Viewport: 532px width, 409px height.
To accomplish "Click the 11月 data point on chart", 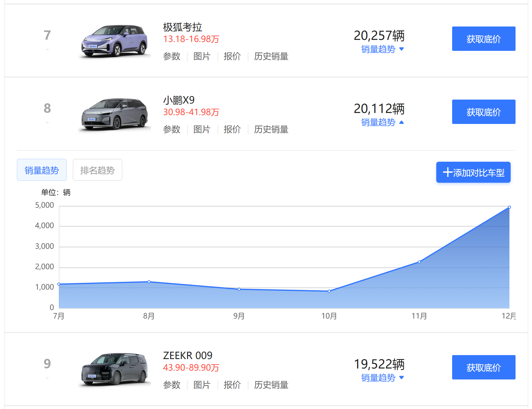I will click(x=419, y=262).
